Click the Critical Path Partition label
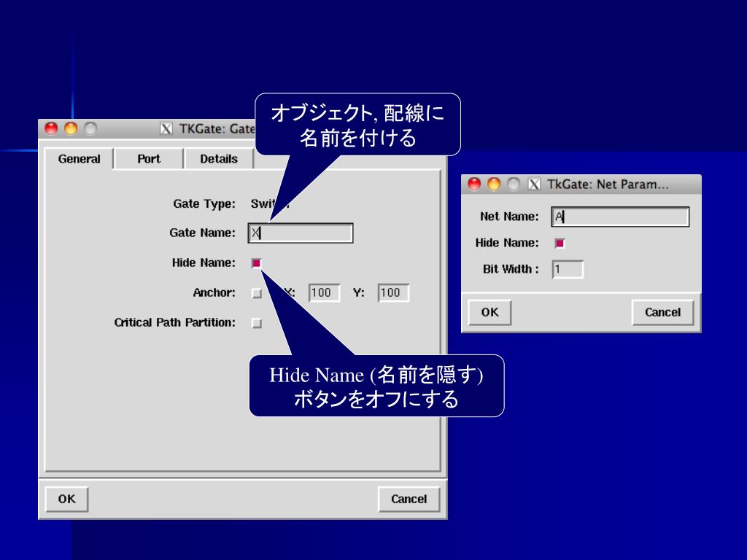747x560 pixels. (x=175, y=322)
